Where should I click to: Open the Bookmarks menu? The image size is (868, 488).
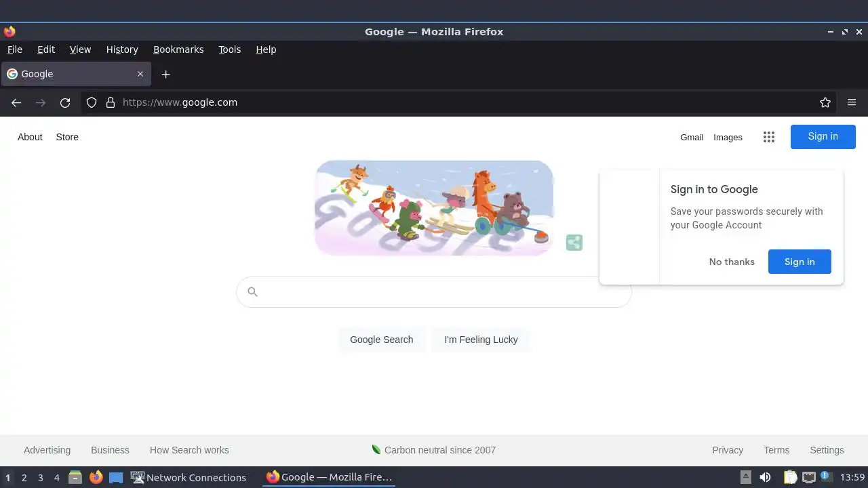coord(178,49)
